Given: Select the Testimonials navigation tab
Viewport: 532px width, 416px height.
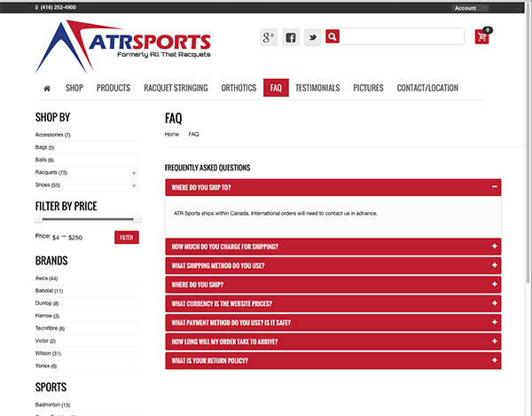Looking at the screenshot, I should pyautogui.click(x=317, y=88).
